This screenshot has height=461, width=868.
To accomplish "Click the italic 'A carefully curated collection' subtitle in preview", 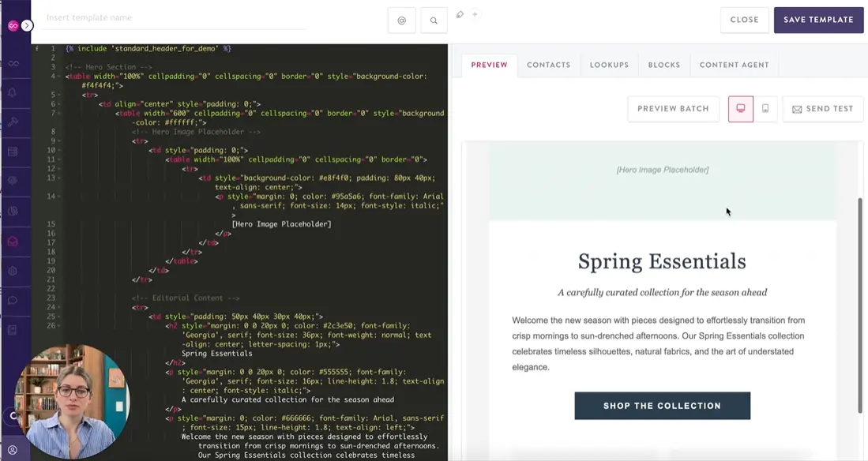I will (662, 292).
